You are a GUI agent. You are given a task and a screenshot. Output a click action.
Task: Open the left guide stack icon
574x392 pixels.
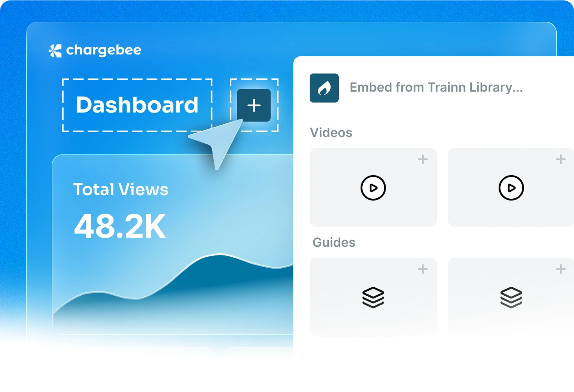click(373, 298)
